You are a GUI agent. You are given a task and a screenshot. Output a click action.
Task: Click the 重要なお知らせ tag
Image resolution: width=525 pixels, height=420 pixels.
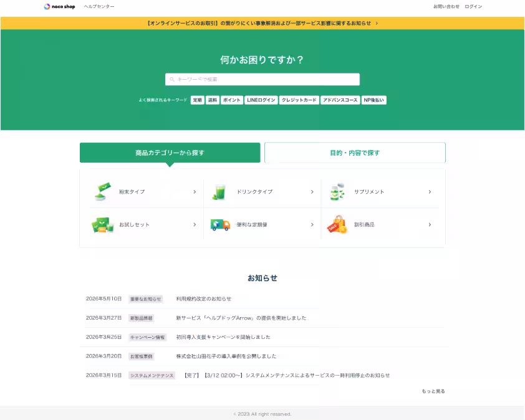coord(146,299)
